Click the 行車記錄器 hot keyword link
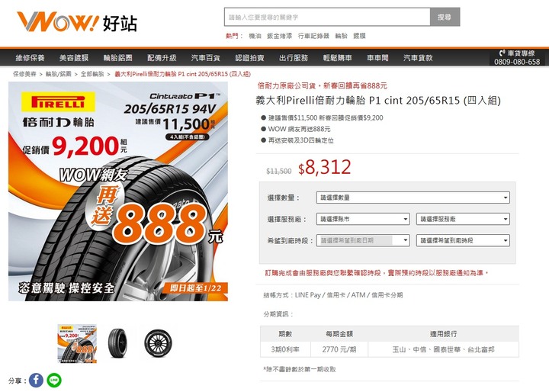The image size is (549, 392). point(313,36)
